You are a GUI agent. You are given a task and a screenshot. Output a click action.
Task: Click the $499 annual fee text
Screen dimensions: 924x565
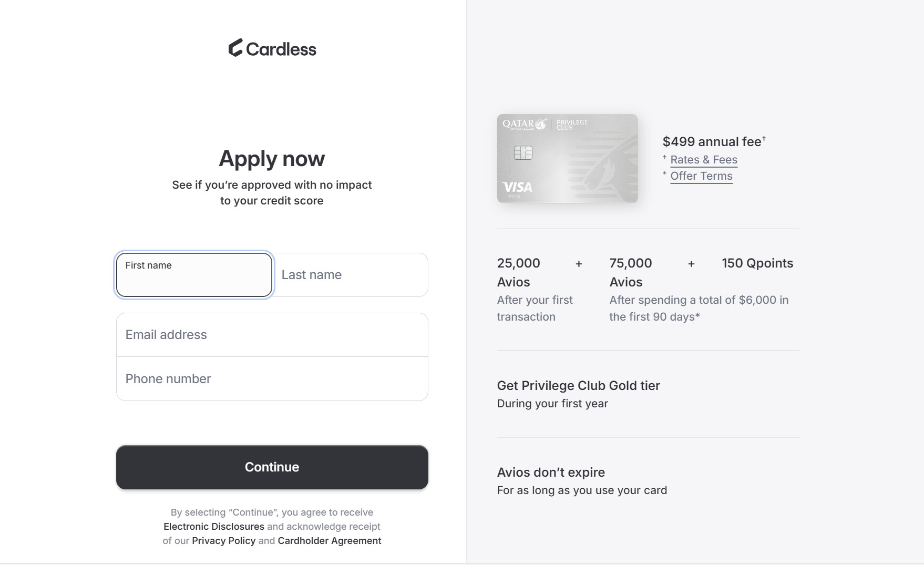712,142
